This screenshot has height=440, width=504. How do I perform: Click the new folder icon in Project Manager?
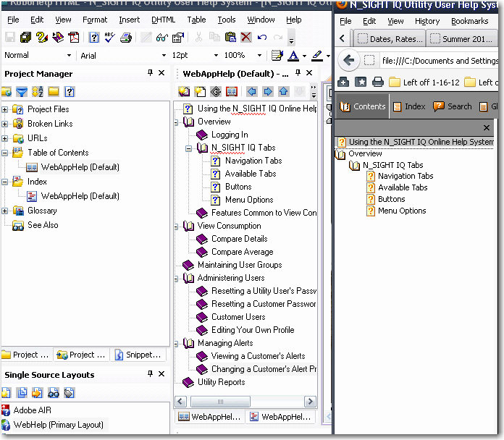(54, 92)
